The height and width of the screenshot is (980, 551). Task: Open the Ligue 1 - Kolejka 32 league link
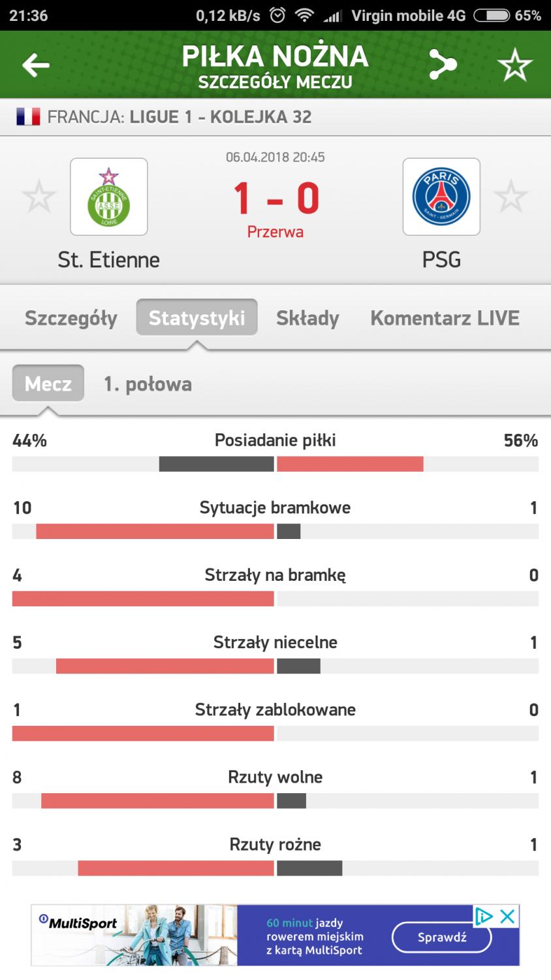tap(221, 117)
